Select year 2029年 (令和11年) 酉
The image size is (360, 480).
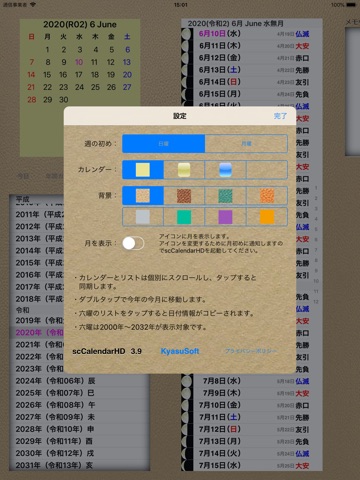pos(79,441)
